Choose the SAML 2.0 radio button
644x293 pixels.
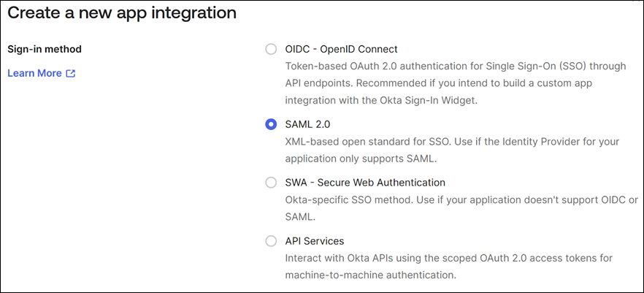271,124
